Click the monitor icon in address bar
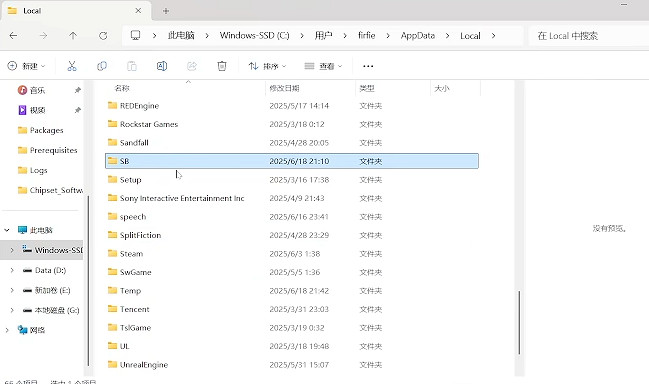The height and width of the screenshot is (384, 649). pos(135,35)
